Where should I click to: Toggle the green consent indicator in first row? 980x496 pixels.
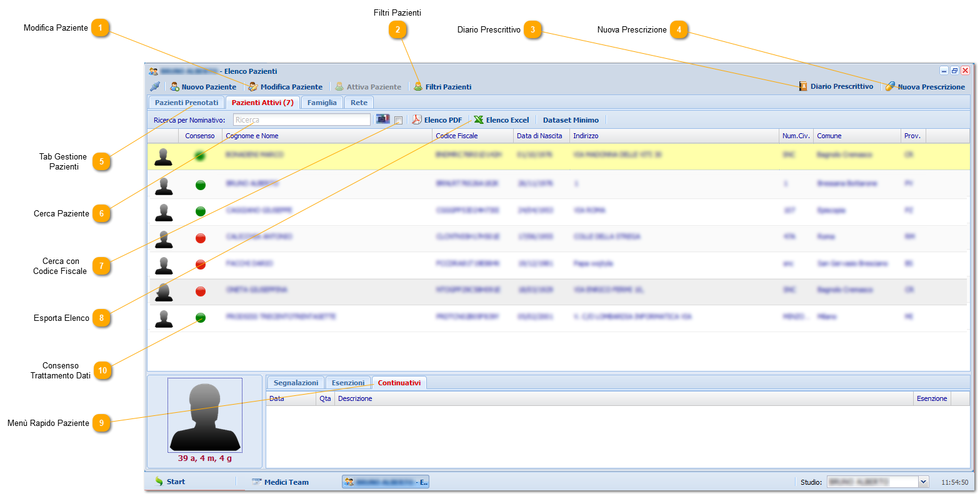200,156
